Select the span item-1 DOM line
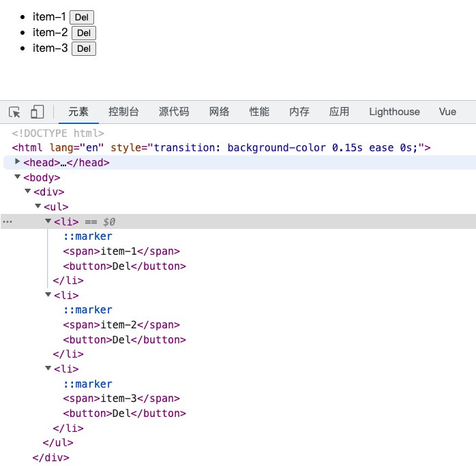 [121, 251]
